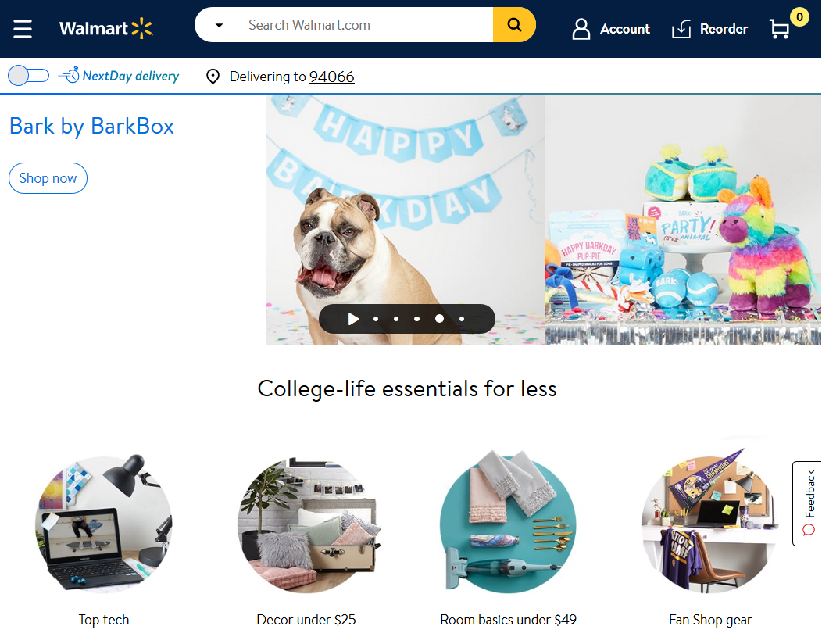This screenshot has height=644, width=822.
Task: Click the yellow search magnifier button
Action: coord(514,25)
